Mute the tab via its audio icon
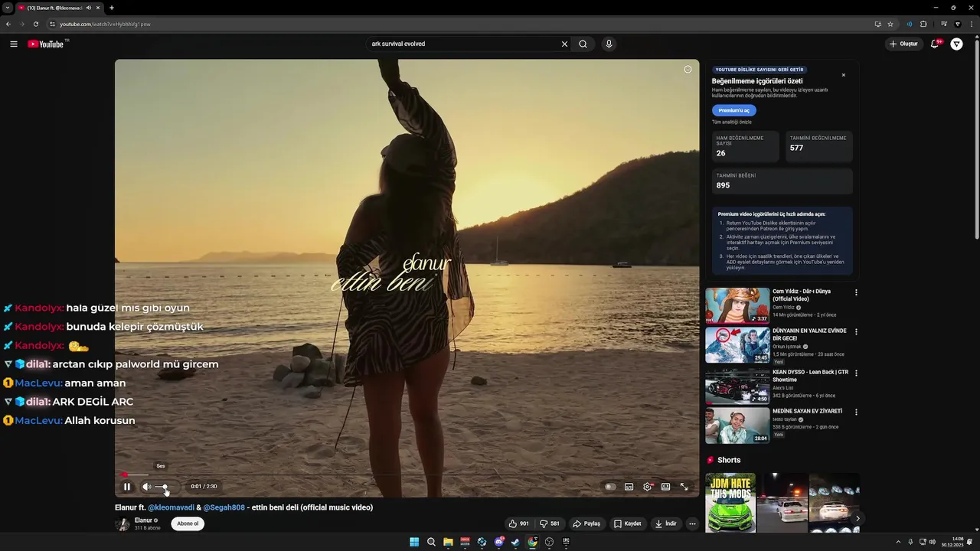 [x=88, y=8]
